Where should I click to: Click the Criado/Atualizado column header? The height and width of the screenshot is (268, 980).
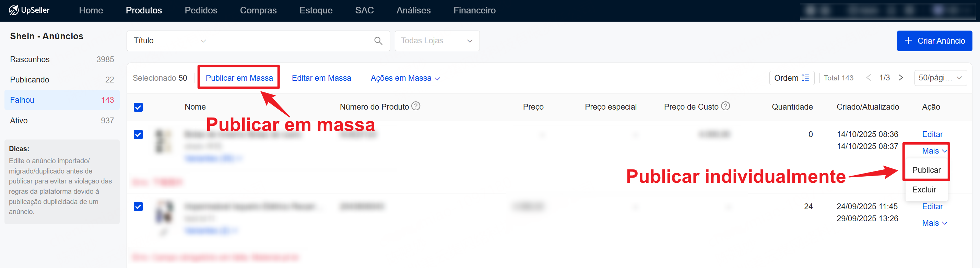868,107
